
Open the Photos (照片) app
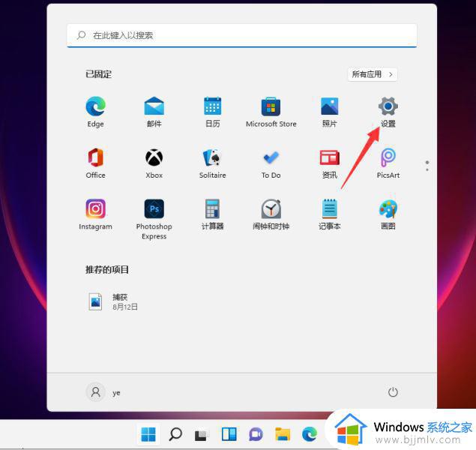point(329,112)
